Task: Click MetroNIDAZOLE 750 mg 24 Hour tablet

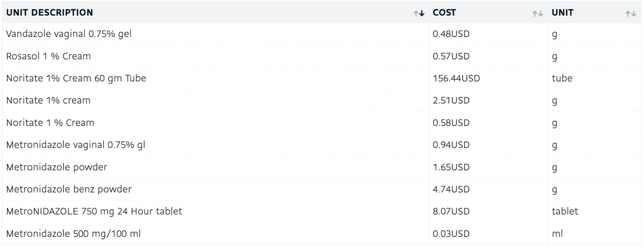Action: pos(94,211)
